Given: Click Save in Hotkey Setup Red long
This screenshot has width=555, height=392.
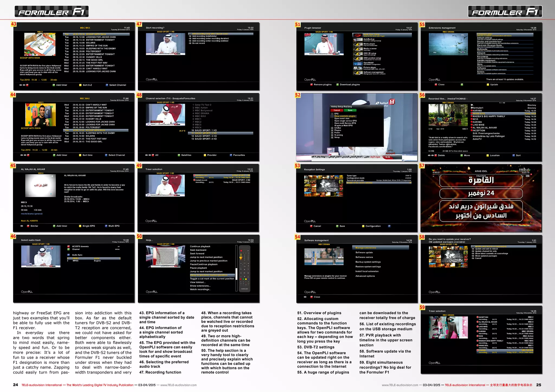Looking at the screenshot, I should 350,110.
